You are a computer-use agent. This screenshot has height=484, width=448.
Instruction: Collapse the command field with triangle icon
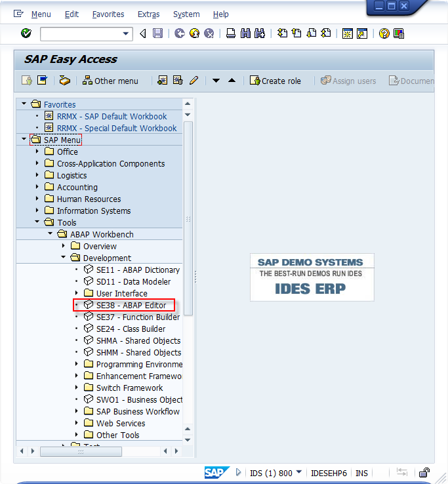(142, 33)
